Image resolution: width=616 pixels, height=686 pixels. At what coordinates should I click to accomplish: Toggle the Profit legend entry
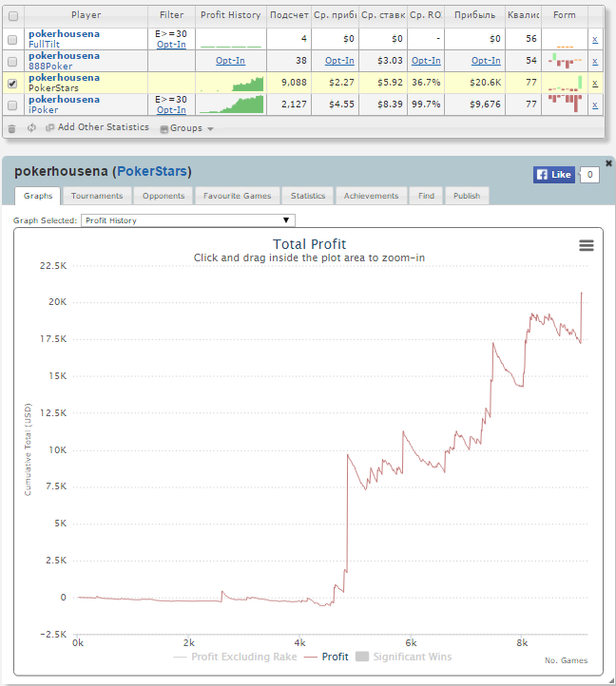tap(326, 657)
